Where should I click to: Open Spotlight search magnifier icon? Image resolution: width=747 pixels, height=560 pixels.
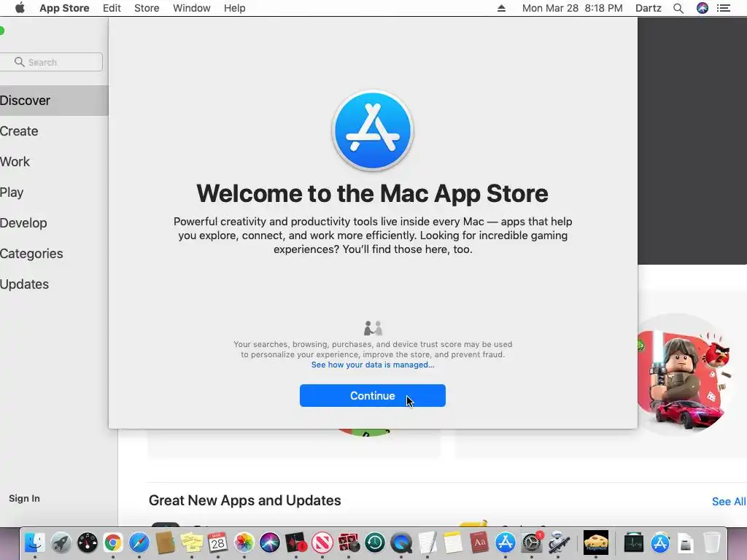[x=678, y=8]
